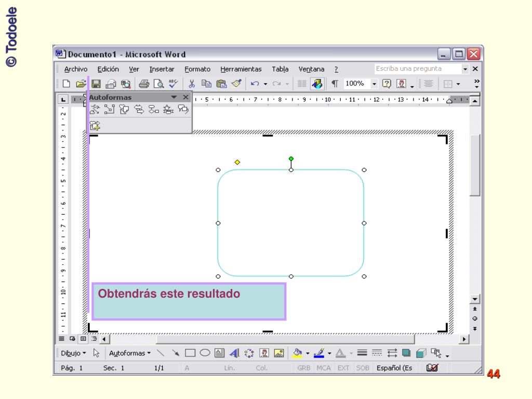Open print preview magnifier icon
Image resolution: width=532 pixels, height=399 pixels.
158,84
